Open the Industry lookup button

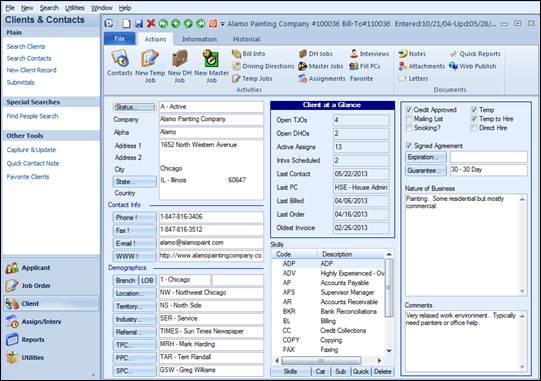[134, 319]
